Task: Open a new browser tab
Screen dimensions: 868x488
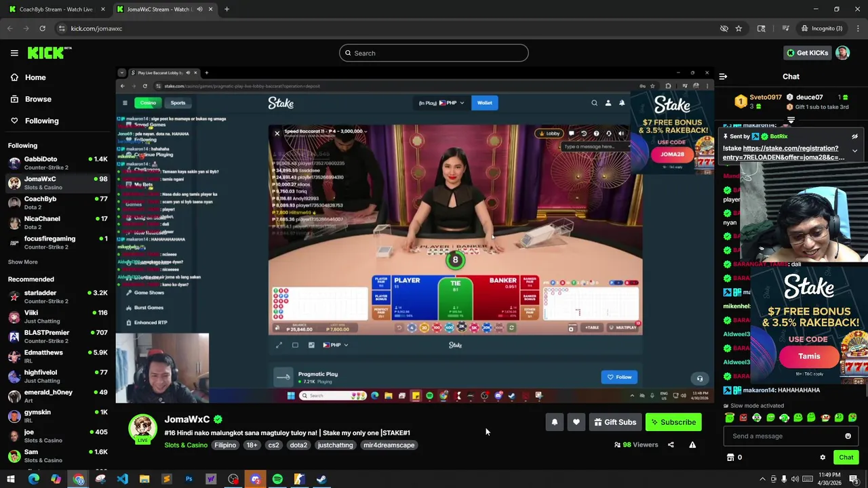Action: coord(226,9)
